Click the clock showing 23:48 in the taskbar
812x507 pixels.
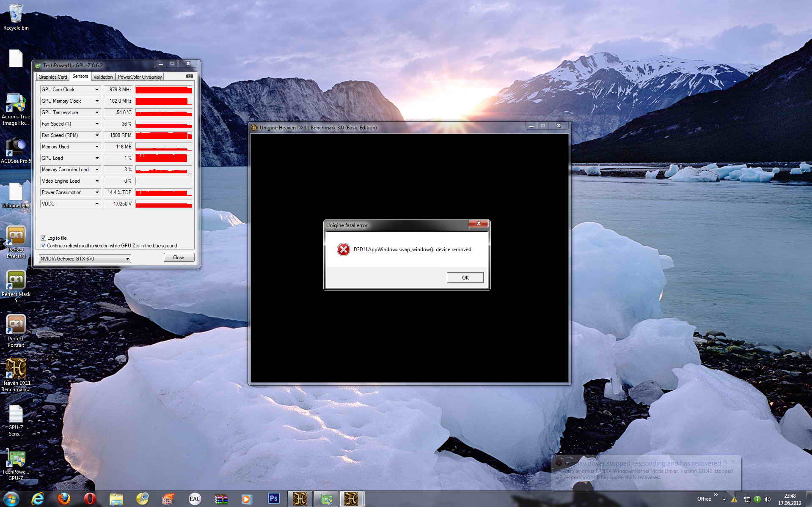click(790, 499)
